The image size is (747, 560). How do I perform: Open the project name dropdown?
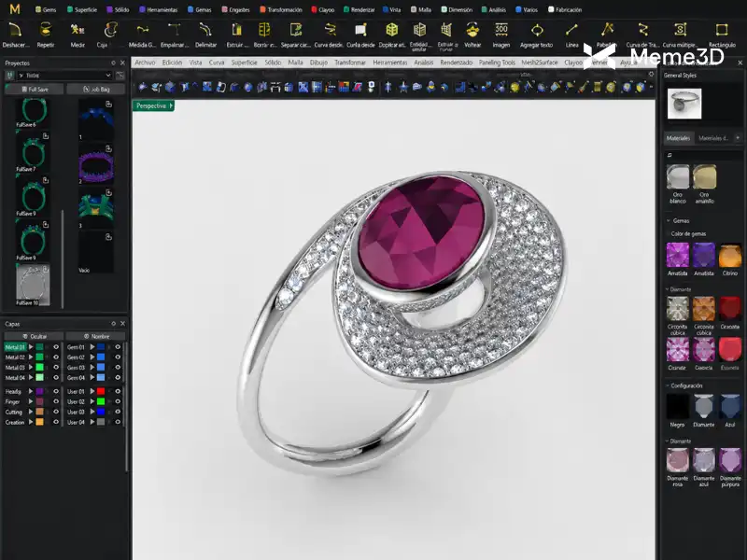coord(64,76)
